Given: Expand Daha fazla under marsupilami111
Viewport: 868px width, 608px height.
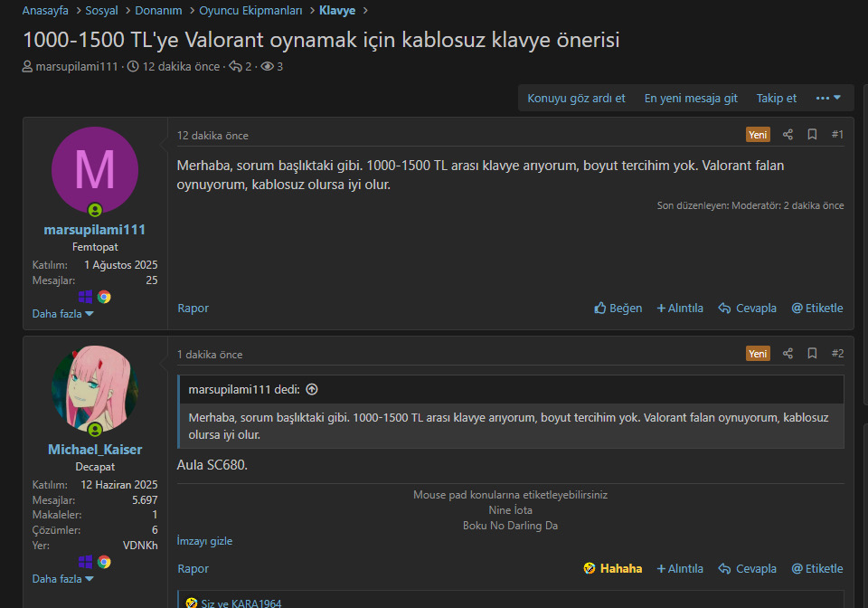Looking at the screenshot, I should [x=62, y=313].
